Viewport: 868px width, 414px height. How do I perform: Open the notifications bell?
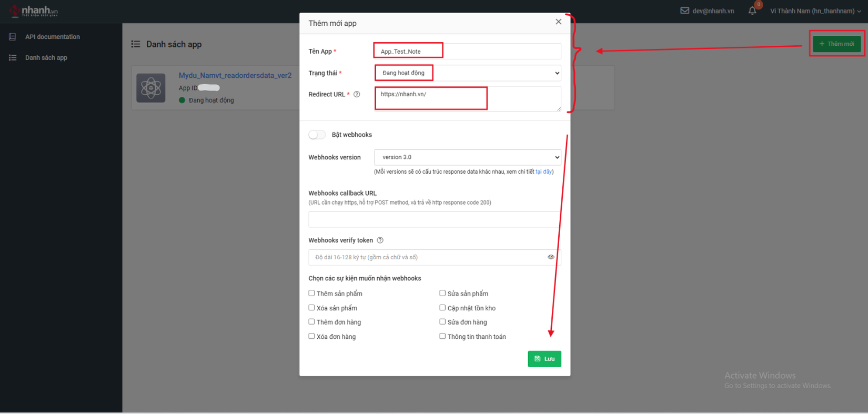point(752,11)
